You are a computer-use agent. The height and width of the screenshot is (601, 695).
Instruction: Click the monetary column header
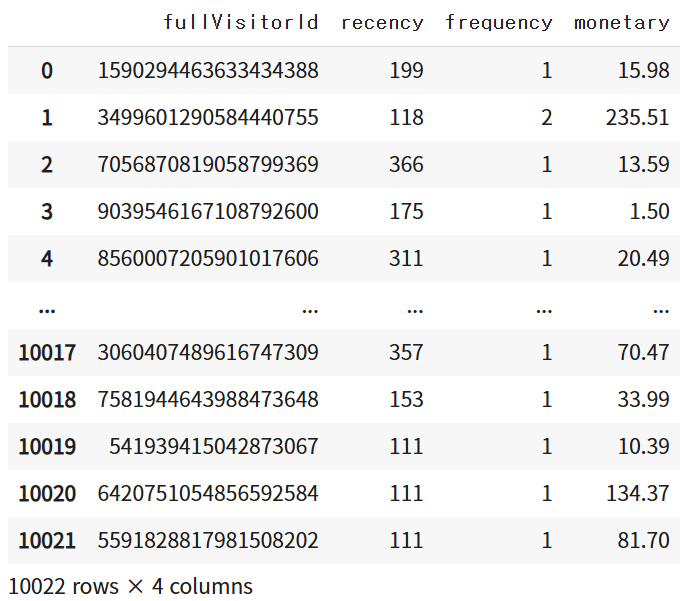(621, 23)
